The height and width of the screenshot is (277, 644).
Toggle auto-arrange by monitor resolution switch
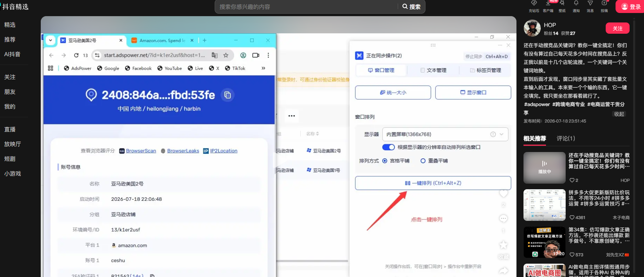(x=389, y=147)
